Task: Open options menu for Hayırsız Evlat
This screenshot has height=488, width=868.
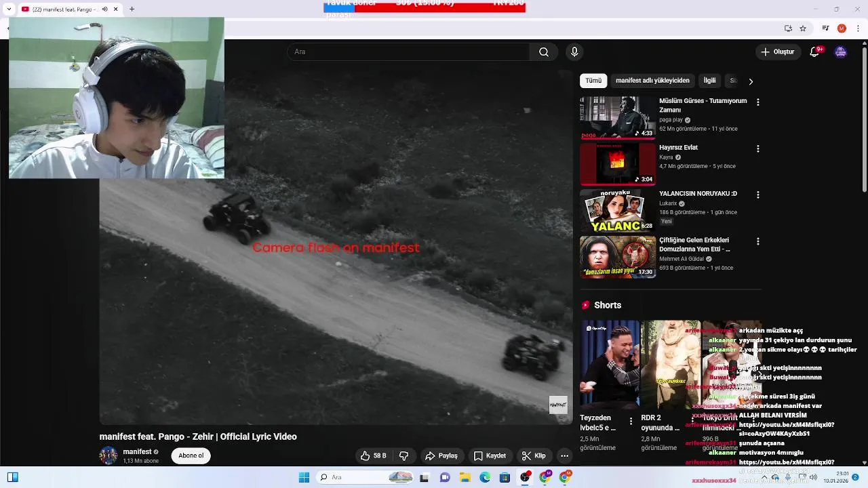Action: click(758, 148)
